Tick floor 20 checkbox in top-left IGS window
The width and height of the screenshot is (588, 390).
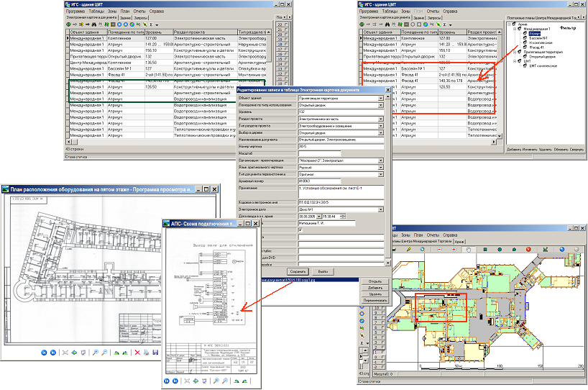287,34
